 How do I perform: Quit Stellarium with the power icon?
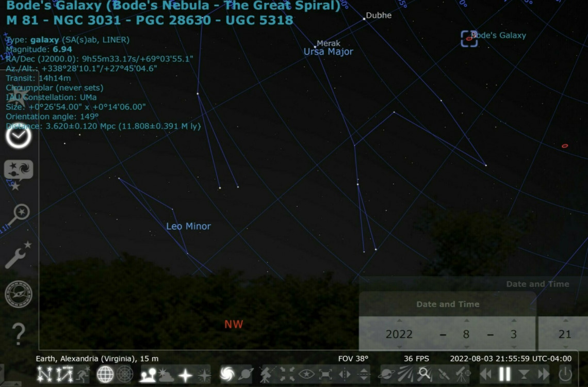coord(565,374)
